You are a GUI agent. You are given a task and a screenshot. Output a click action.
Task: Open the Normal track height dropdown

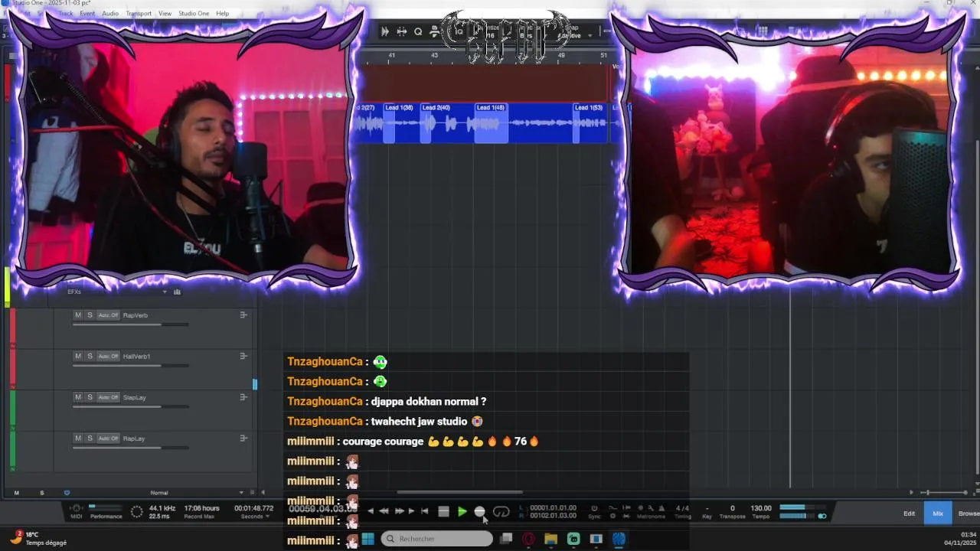coord(241,493)
